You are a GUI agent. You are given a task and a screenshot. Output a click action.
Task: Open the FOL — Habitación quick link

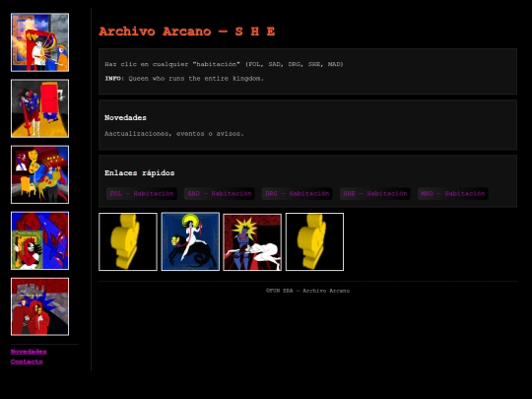click(142, 194)
